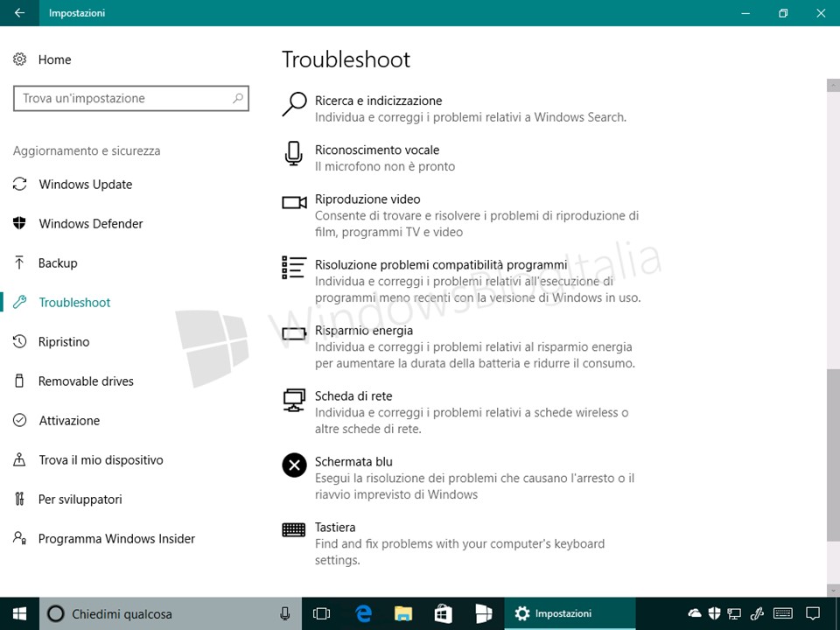This screenshot has width=840, height=630.
Task: Click the Home gear icon
Action: [x=20, y=59]
